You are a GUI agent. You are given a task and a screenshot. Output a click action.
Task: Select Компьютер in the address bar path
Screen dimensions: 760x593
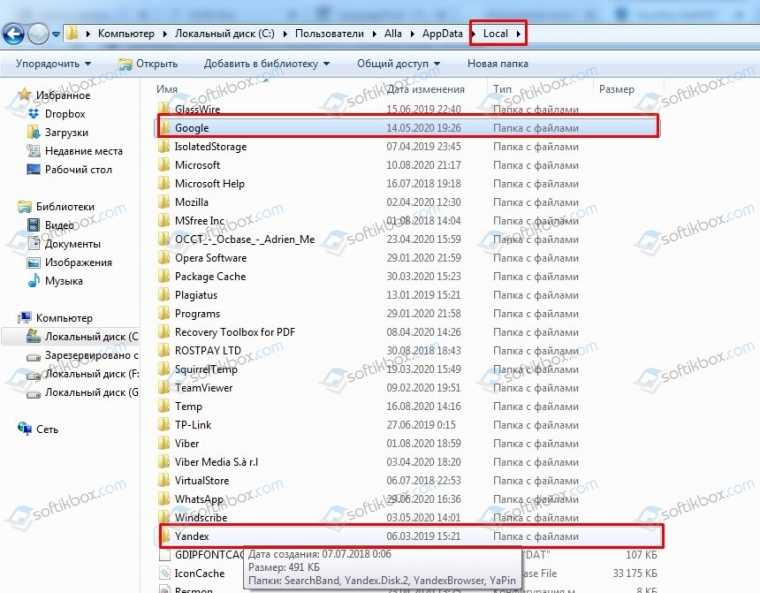coord(126,33)
